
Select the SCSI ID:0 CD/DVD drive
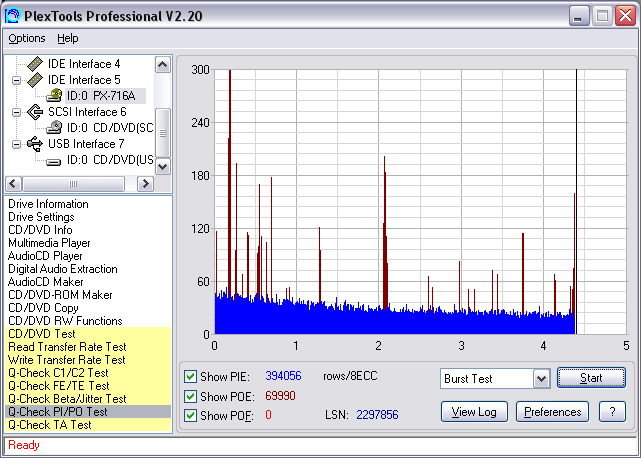pos(110,128)
